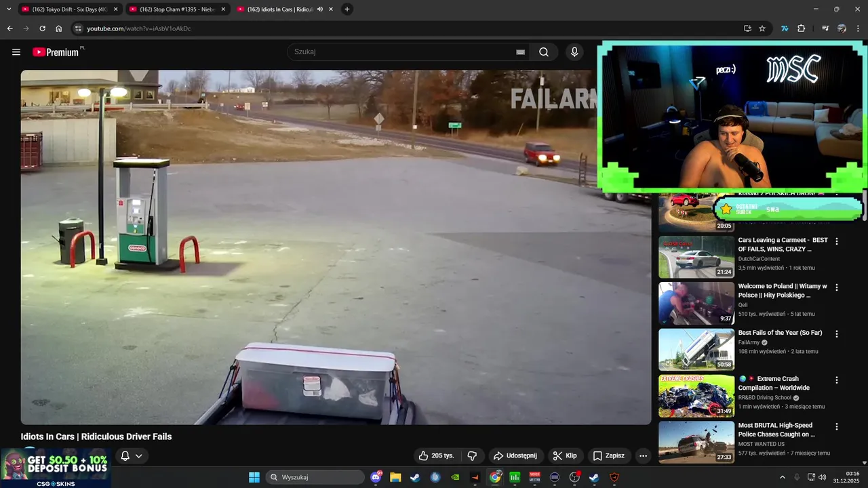Click the Idiots In Cars video title
This screenshot has height=488, width=868.
(x=96, y=436)
